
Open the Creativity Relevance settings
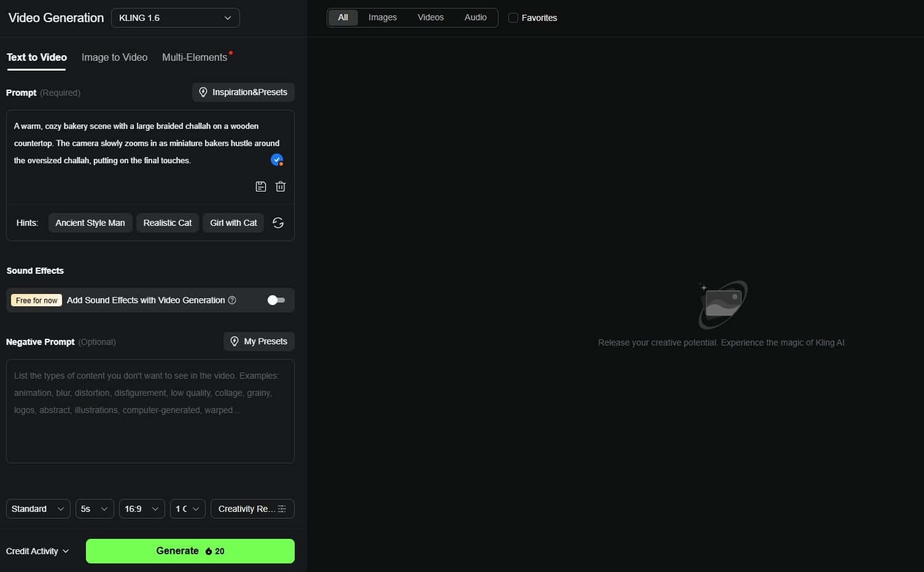(252, 509)
